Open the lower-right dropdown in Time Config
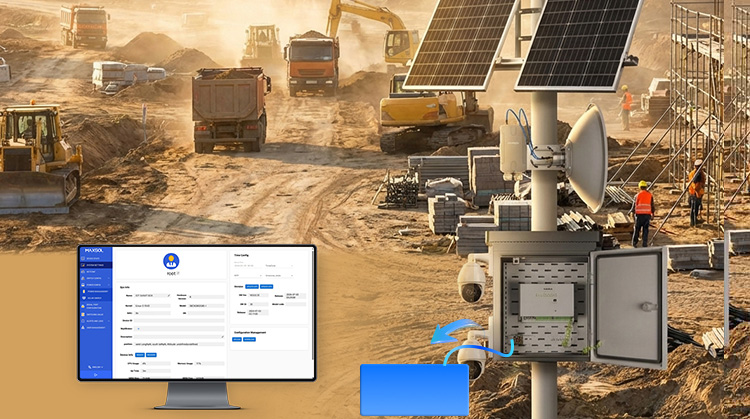Viewport: 750px width, 419px height. click(x=279, y=276)
